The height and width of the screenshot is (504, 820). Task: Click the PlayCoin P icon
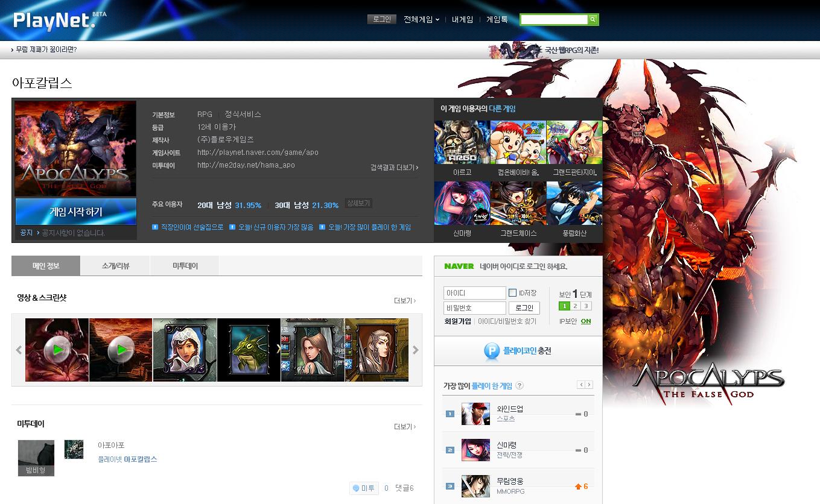tap(492, 351)
